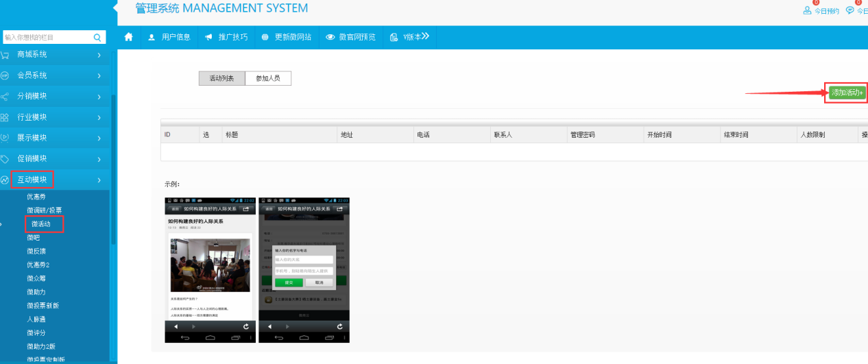Click the search magnifier icon in the sidebar
Image resolution: width=868 pixels, height=364 pixels.
(x=97, y=37)
